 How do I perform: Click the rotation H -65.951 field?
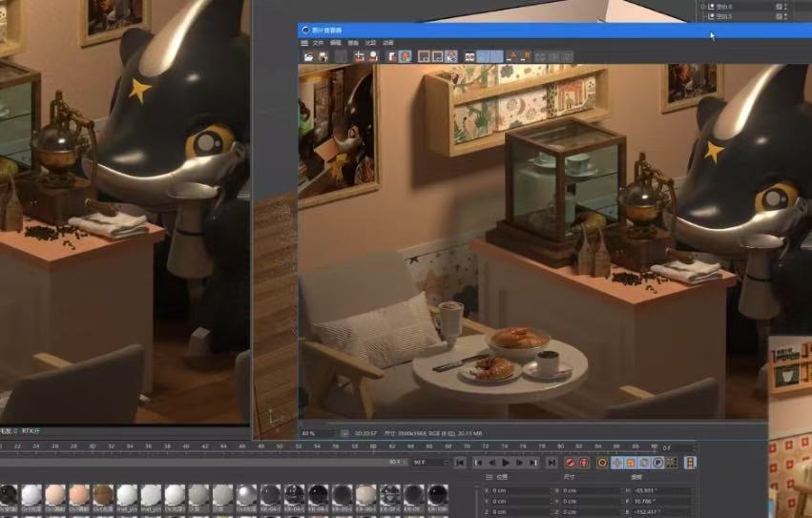click(662, 490)
